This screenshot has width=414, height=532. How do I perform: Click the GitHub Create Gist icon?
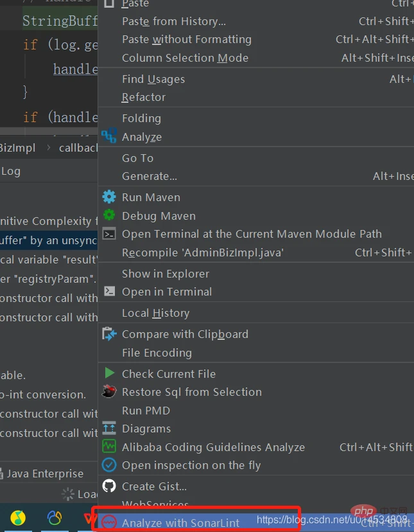[109, 486]
